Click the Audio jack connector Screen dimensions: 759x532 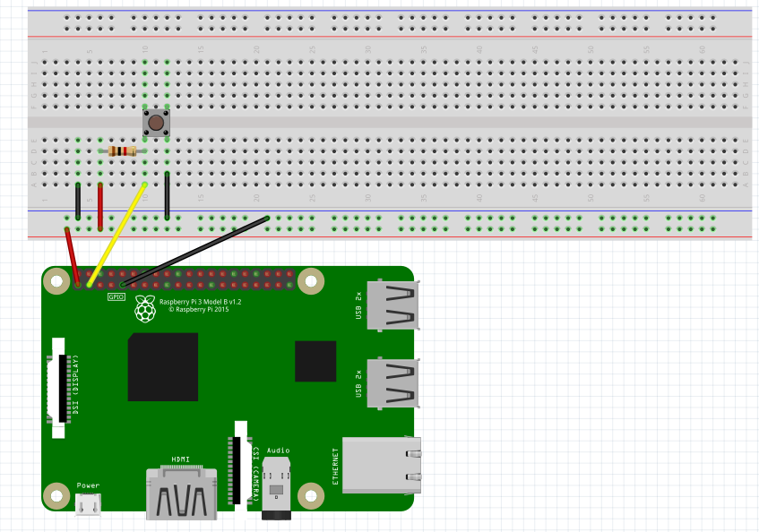point(277,490)
